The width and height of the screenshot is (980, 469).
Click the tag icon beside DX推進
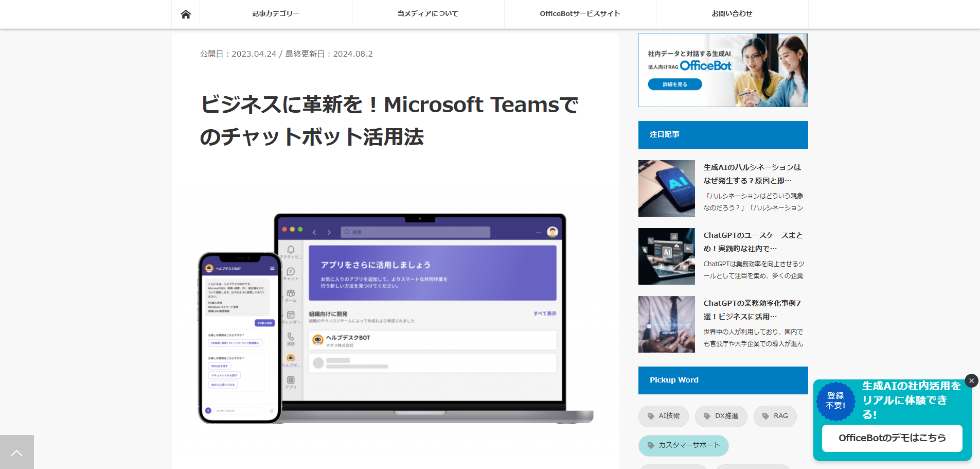coord(707,416)
